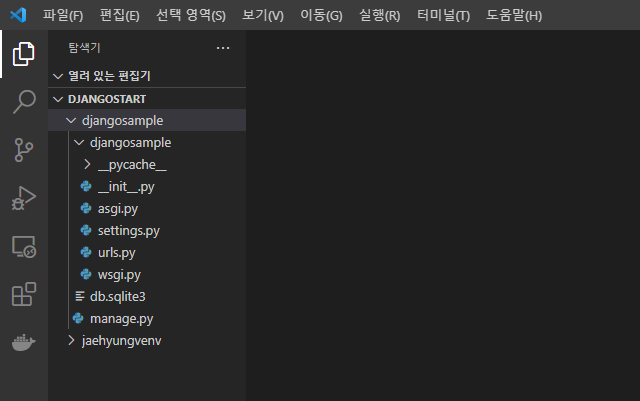Open the wsgi.py file
The height and width of the screenshot is (401, 640).
point(119,275)
